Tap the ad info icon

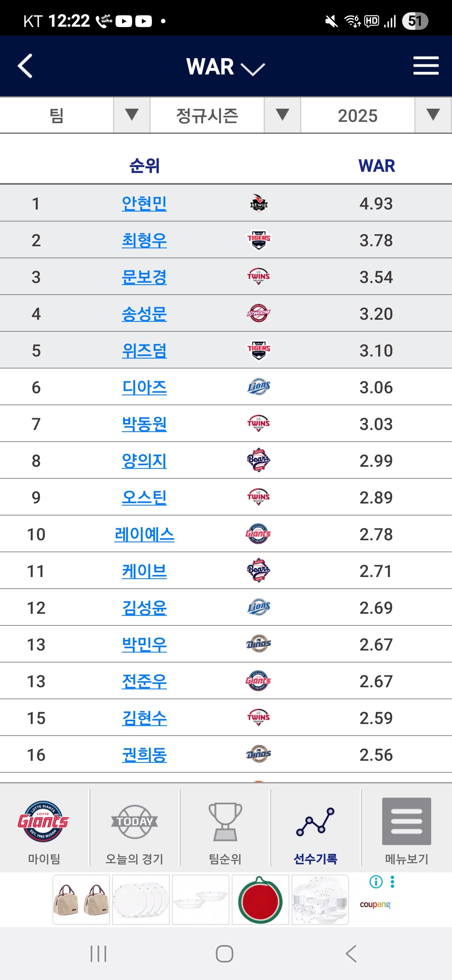(x=376, y=881)
